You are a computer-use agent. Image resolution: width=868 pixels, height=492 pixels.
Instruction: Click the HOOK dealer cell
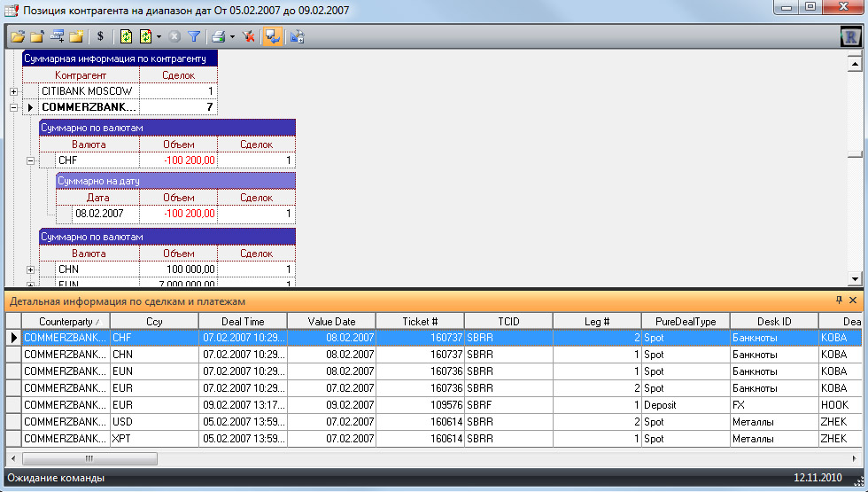coord(841,405)
